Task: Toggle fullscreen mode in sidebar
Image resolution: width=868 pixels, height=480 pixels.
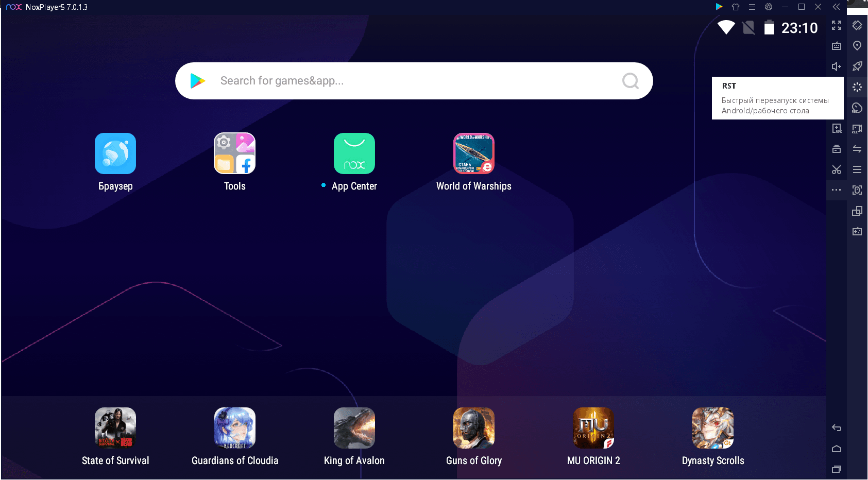Action: tap(837, 25)
